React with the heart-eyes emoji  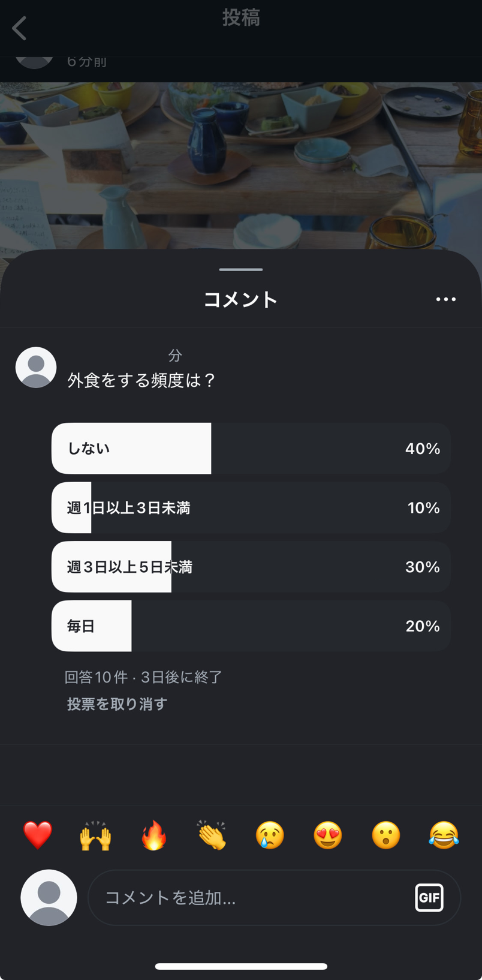328,835
